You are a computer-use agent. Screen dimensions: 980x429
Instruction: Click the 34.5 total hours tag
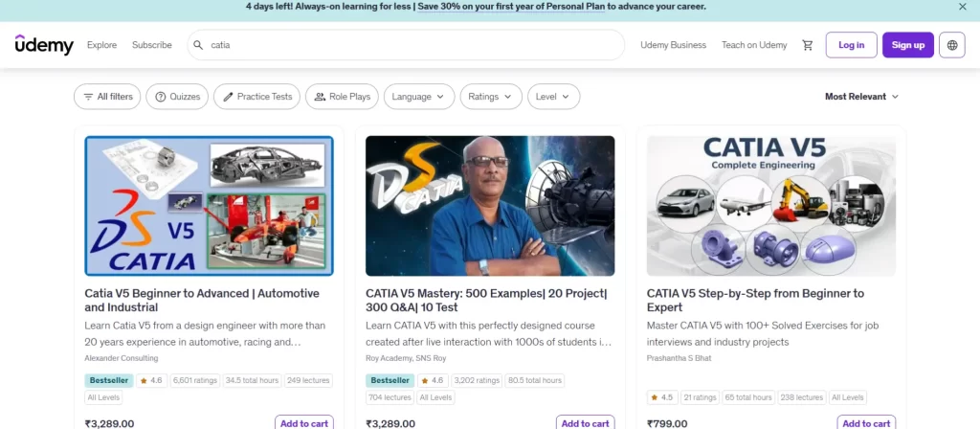pos(252,380)
